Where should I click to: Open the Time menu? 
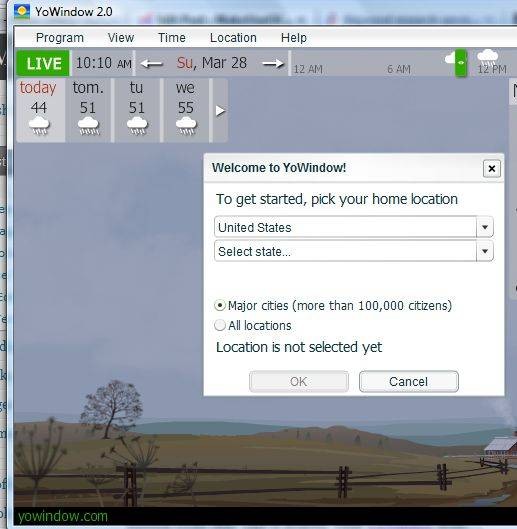[x=172, y=37]
